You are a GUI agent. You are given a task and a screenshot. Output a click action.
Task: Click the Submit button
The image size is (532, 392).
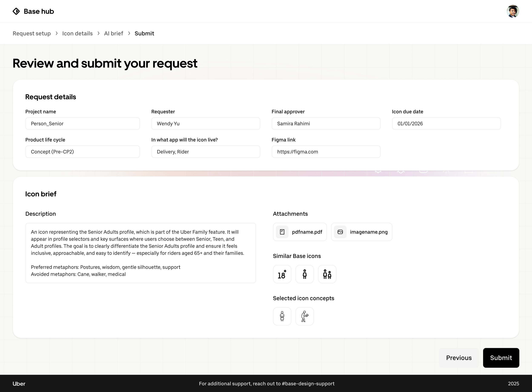(501, 358)
